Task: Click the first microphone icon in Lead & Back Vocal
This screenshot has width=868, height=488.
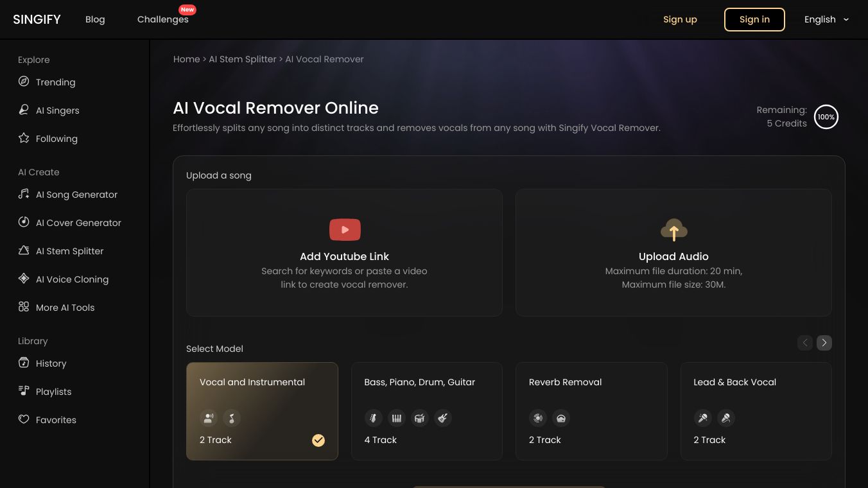Action: [x=702, y=419]
